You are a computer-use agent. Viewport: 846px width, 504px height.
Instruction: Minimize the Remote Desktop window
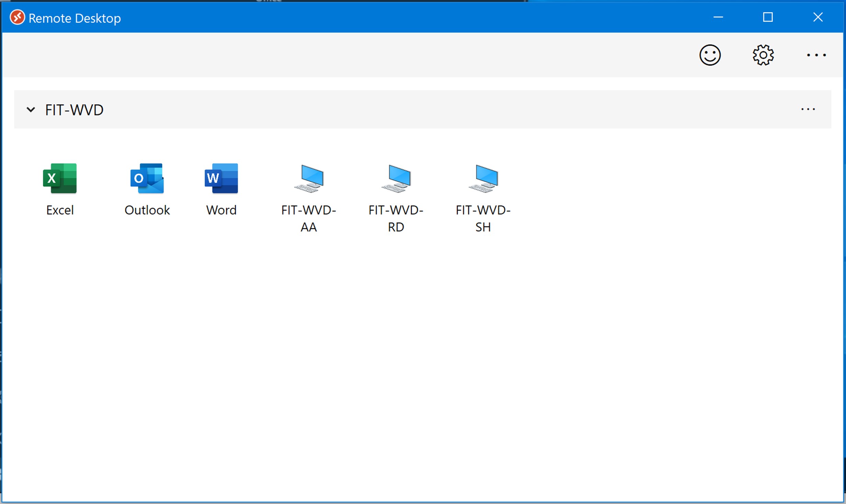718,17
